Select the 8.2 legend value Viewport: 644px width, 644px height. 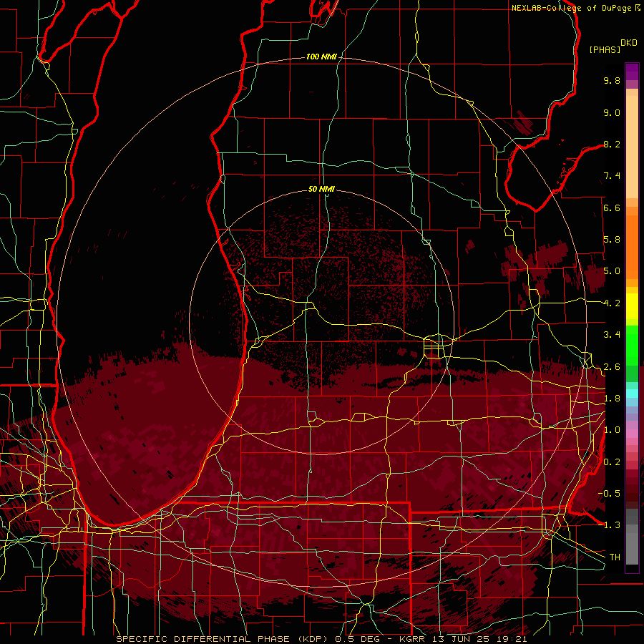click(612, 144)
